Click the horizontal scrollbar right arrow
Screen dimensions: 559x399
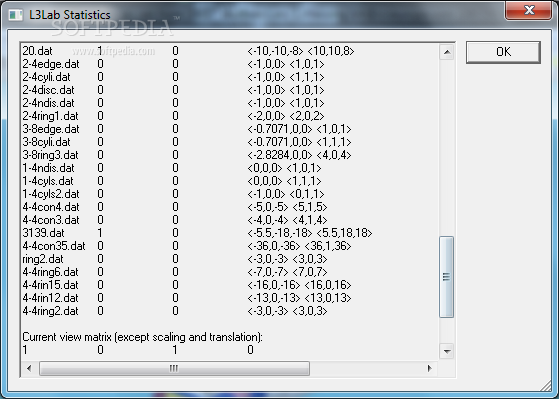click(430, 368)
